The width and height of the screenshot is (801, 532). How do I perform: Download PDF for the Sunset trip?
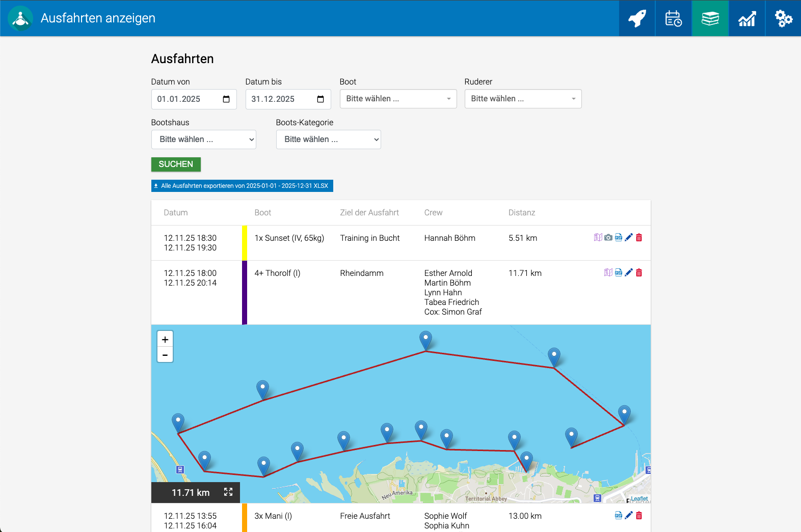[619, 237]
